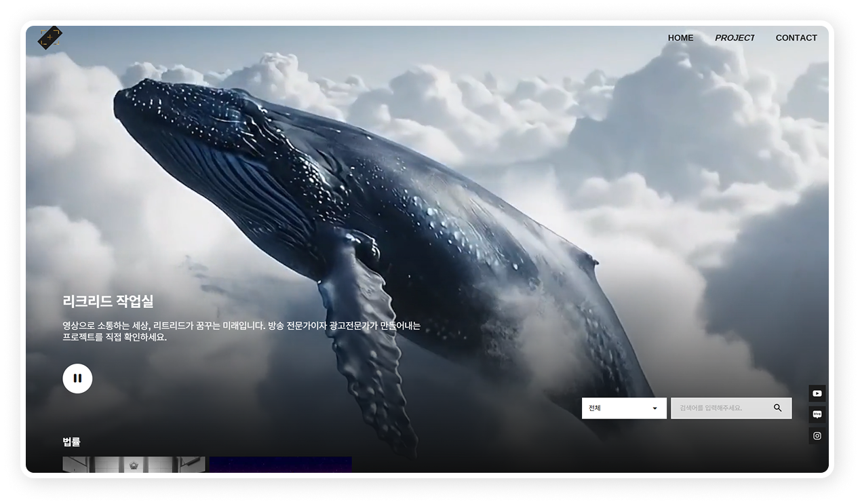Click the 법률 category heading
The height and width of the screenshot is (504, 860).
[x=71, y=442]
